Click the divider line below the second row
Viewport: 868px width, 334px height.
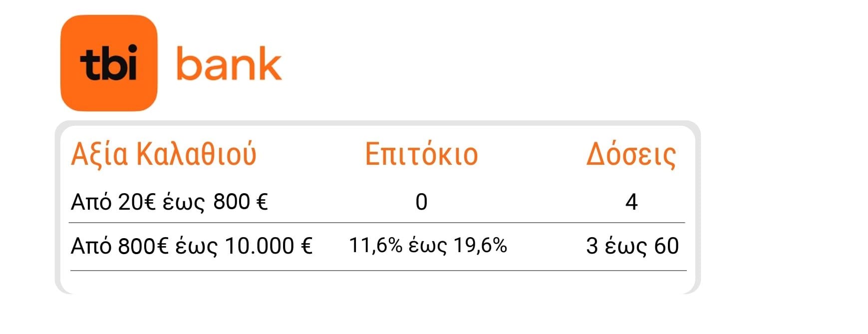378,271
